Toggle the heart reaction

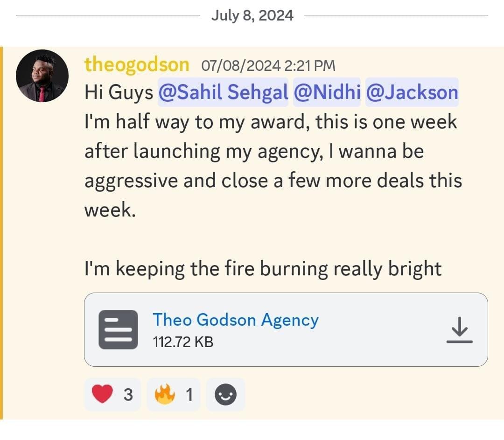click(112, 395)
